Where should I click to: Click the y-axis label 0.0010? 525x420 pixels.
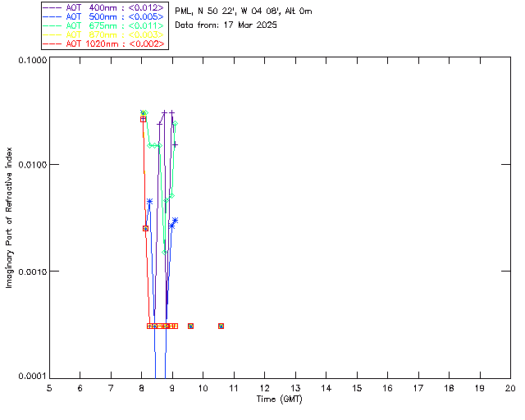(33, 272)
